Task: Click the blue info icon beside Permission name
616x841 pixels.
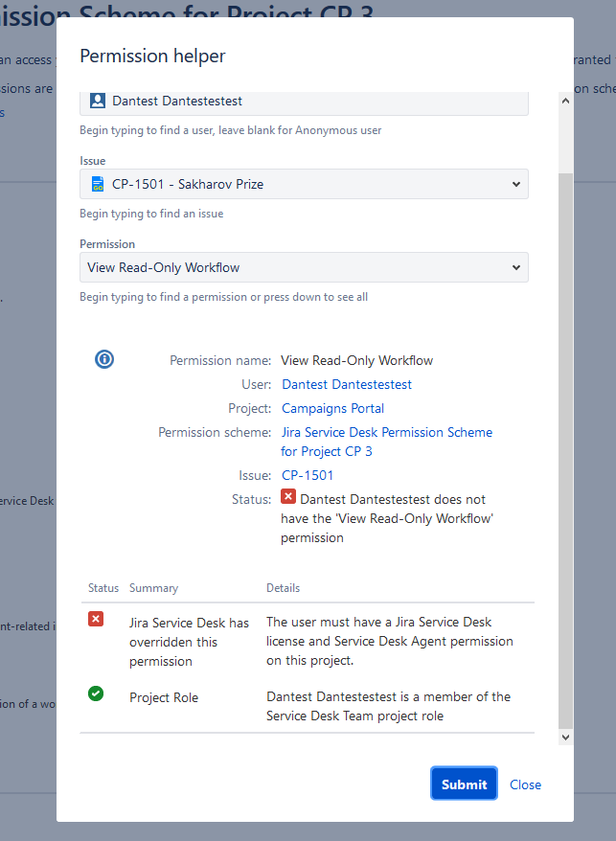Action: [x=104, y=359]
